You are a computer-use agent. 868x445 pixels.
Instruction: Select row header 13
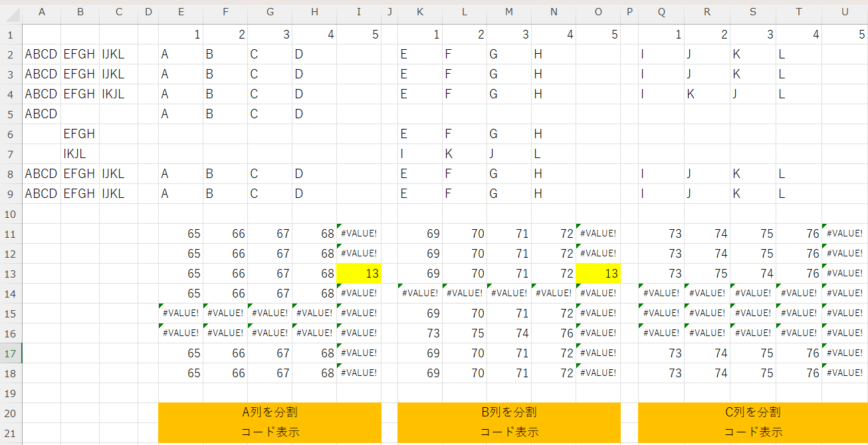11,274
